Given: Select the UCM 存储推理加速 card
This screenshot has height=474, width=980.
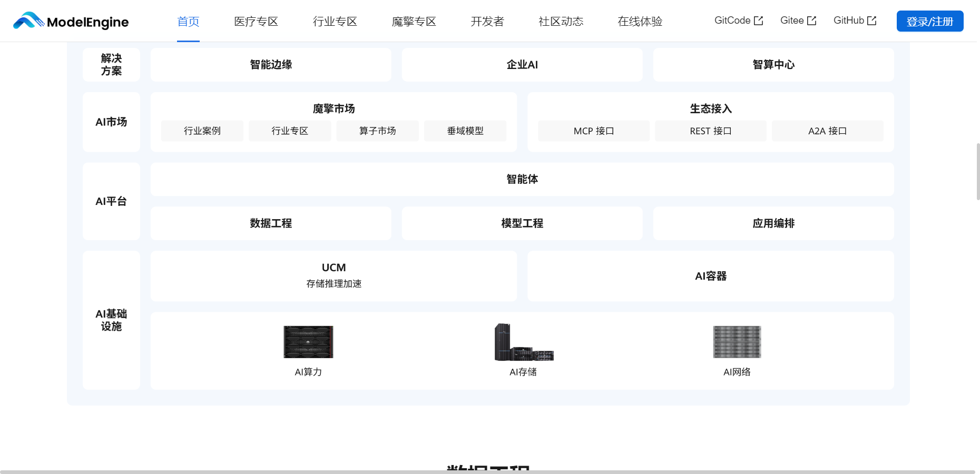Looking at the screenshot, I should coord(334,275).
